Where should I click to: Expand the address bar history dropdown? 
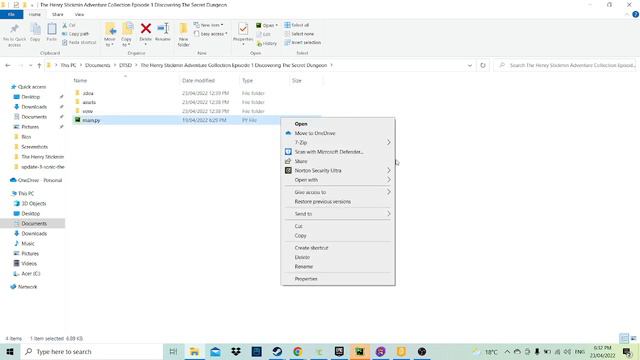click(470, 65)
